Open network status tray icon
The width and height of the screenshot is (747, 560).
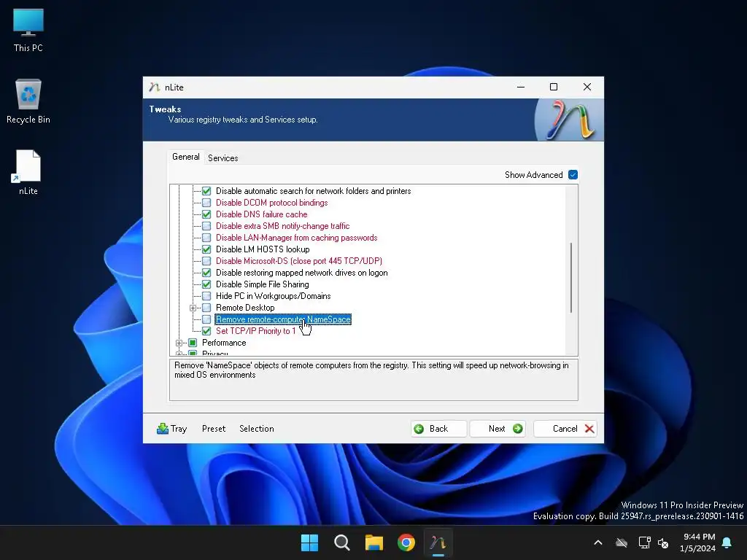(x=645, y=542)
